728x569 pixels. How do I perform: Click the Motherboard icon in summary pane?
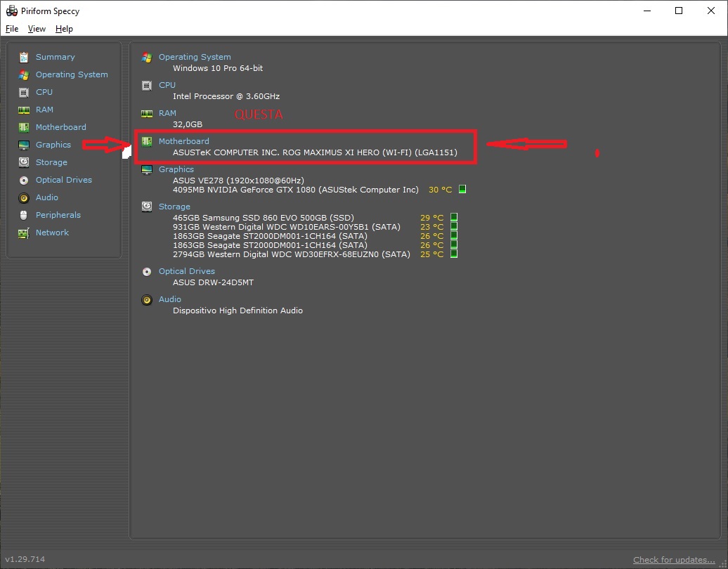point(147,141)
